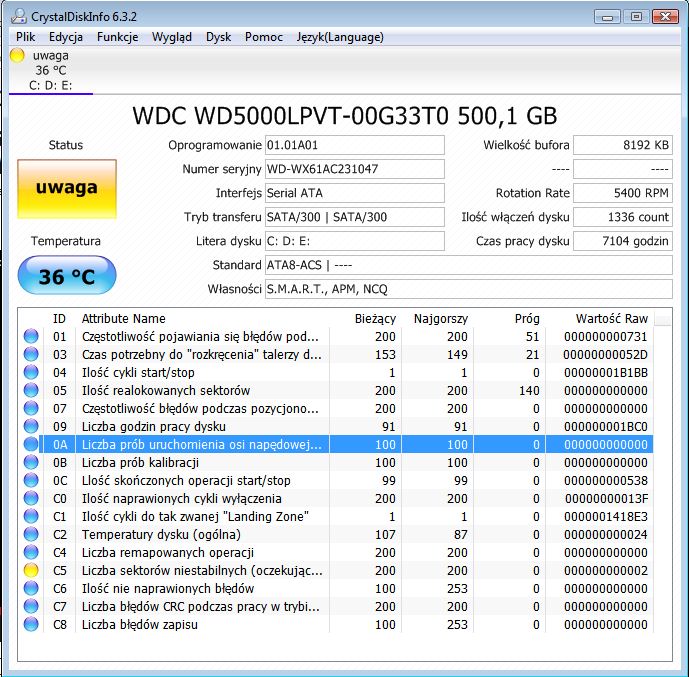Select the uwaga 36 °C disk tab

click(51, 70)
